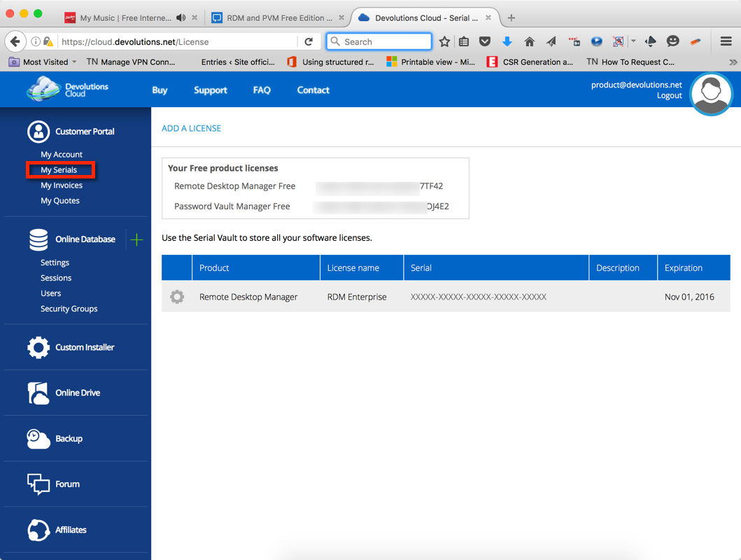Click the Custom Installer gear icon

click(38, 347)
